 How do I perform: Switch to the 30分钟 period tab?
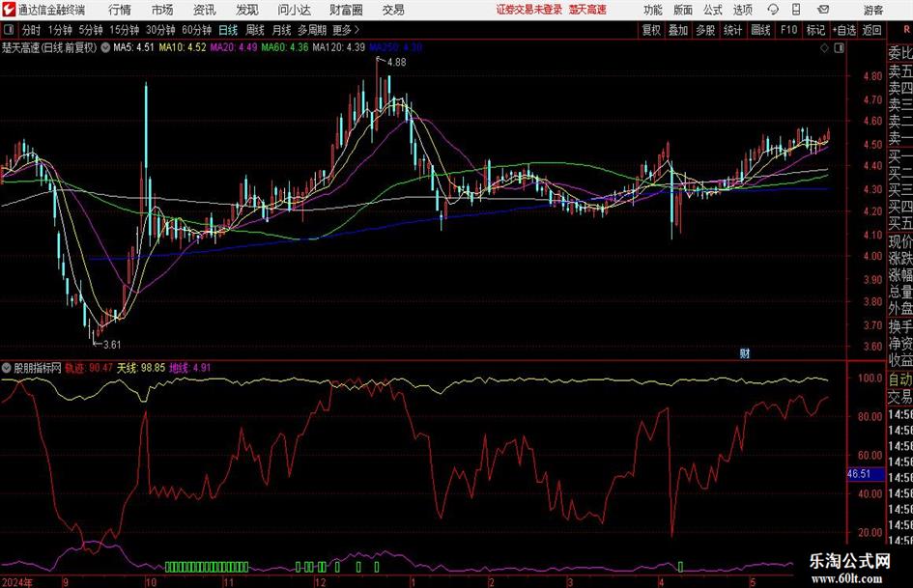160,30
